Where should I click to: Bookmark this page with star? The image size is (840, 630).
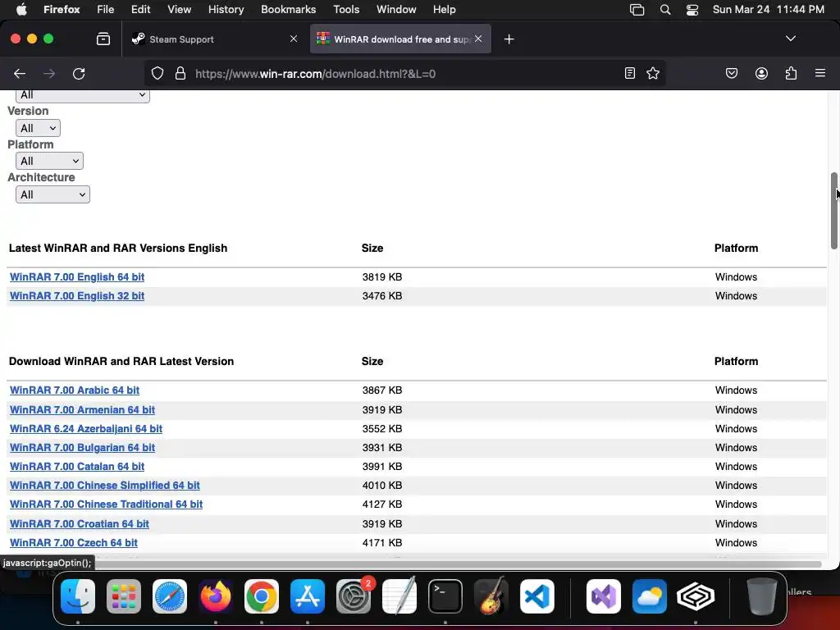coord(652,73)
